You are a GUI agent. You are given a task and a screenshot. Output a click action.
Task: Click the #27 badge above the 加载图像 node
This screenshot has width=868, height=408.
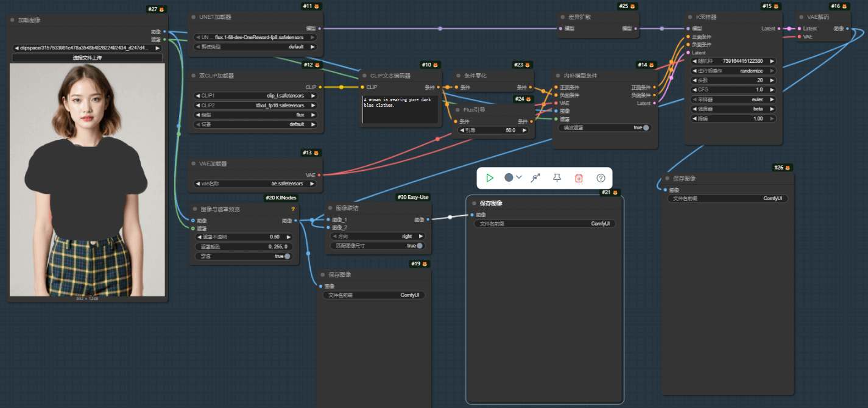pyautogui.click(x=157, y=9)
